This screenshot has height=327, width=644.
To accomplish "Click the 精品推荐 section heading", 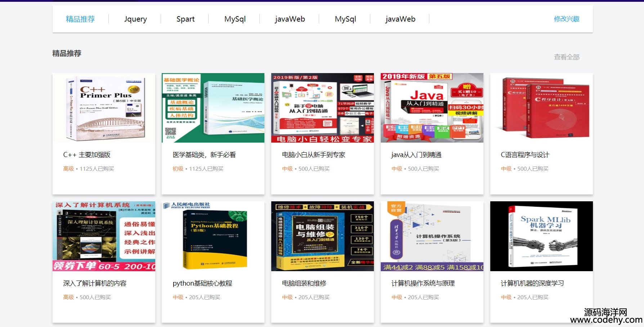I will tap(67, 53).
